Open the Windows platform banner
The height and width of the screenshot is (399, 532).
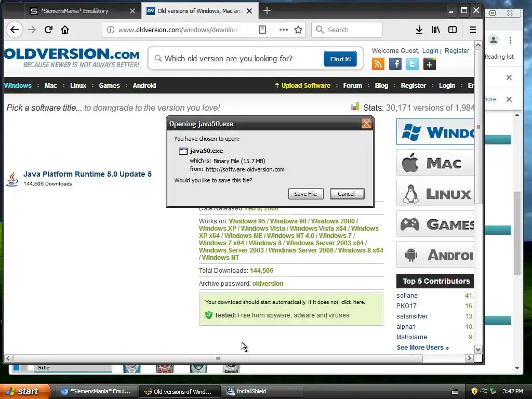pos(435,132)
